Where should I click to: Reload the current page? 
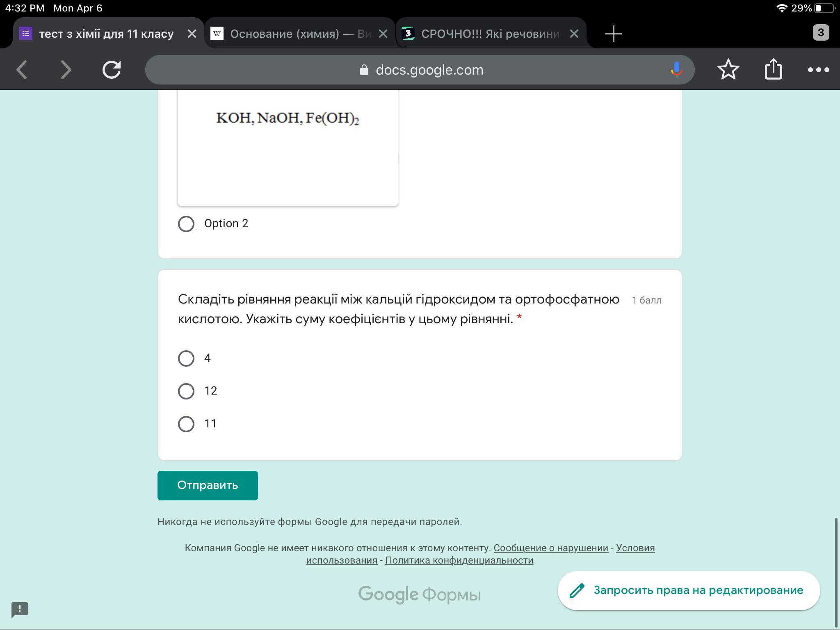tap(112, 70)
